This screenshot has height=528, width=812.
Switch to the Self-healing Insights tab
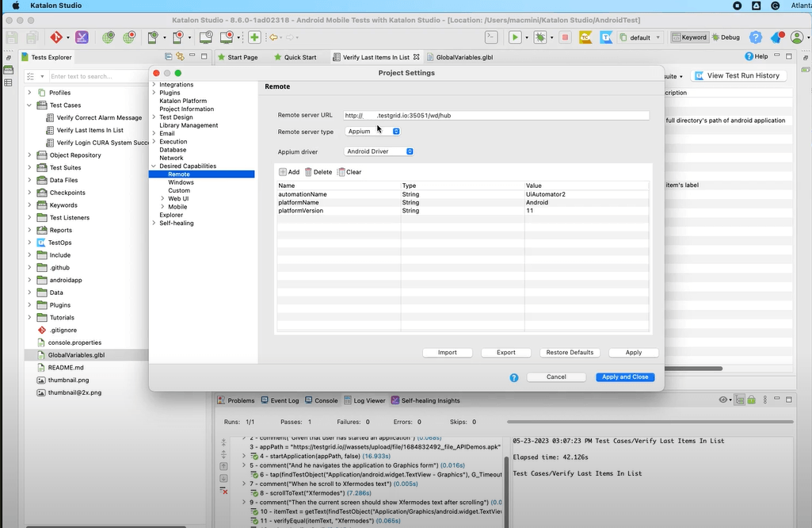point(425,400)
